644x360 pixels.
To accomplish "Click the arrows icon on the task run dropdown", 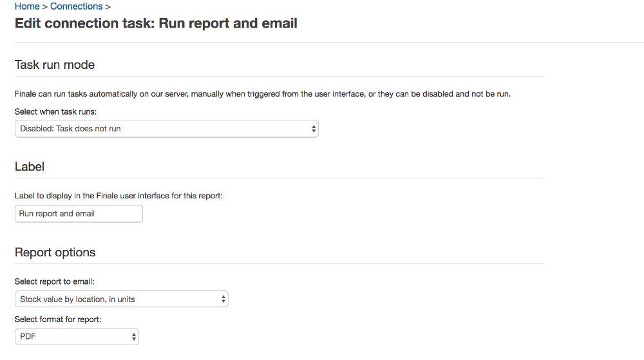I will pyautogui.click(x=314, y=129).
